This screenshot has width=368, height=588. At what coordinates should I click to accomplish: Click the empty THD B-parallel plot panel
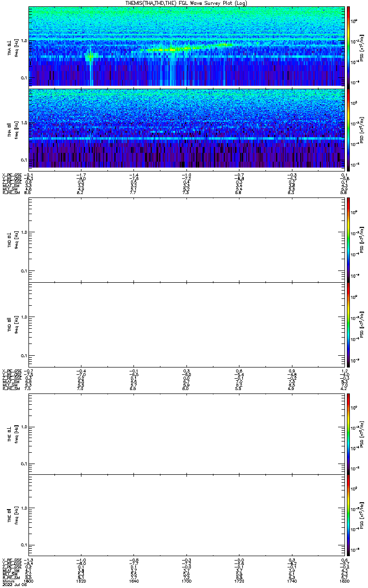tap(186, 324)
